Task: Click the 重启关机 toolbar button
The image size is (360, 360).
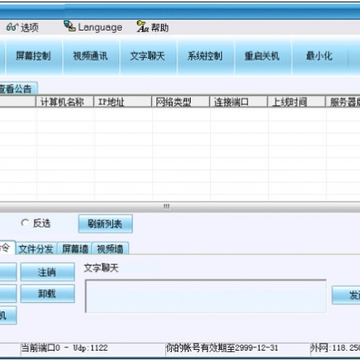Action: coord(263,56)
